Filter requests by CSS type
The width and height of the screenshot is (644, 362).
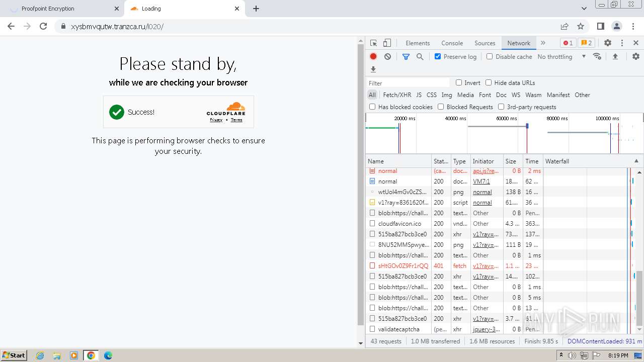click(432, 95)
